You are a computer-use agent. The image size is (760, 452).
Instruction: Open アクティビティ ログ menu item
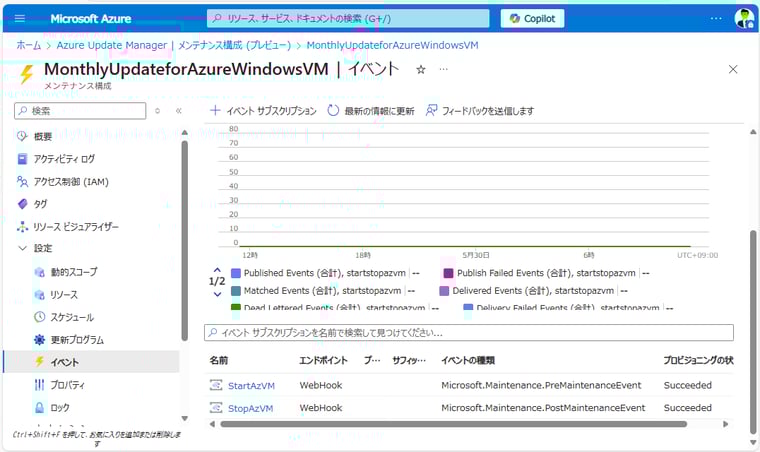pyautogui.click(x=64, y=158)
